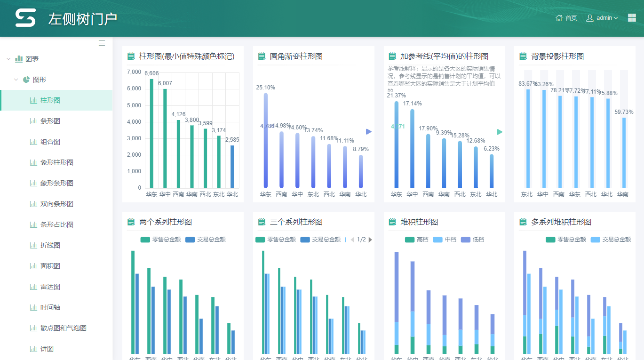Open the admin dropdown arrow
Image resolution: width=644 pixels, height=360 pixels.
point(616,18)
